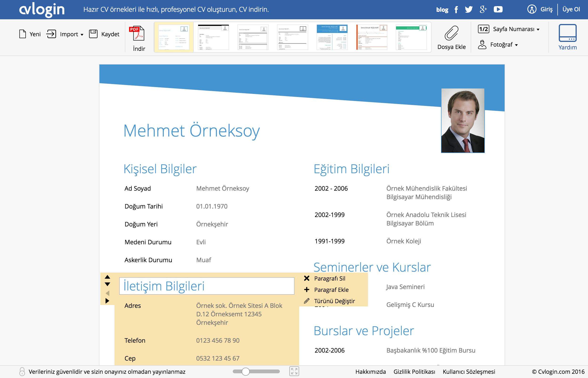
Task: Edit the Mehmet Örneksoy name heading
Action: [x=191, y=131]
